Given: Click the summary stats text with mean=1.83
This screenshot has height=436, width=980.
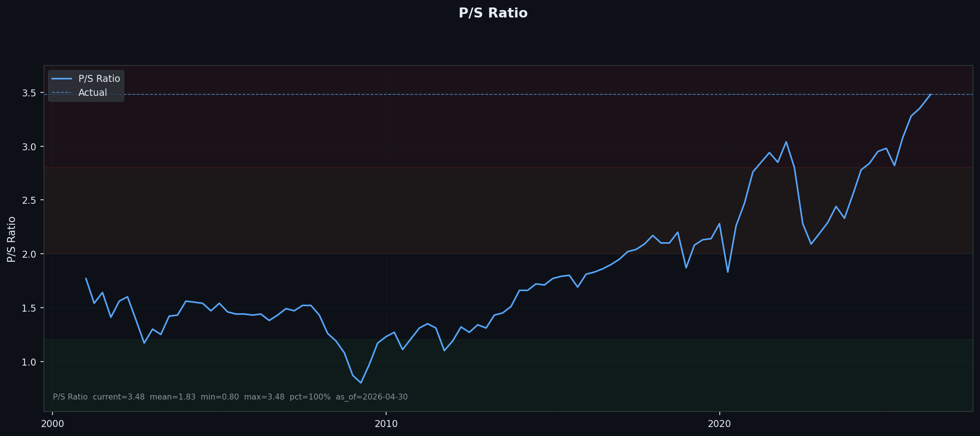Looking at the screenshot, I should click(x=230, y=397).
